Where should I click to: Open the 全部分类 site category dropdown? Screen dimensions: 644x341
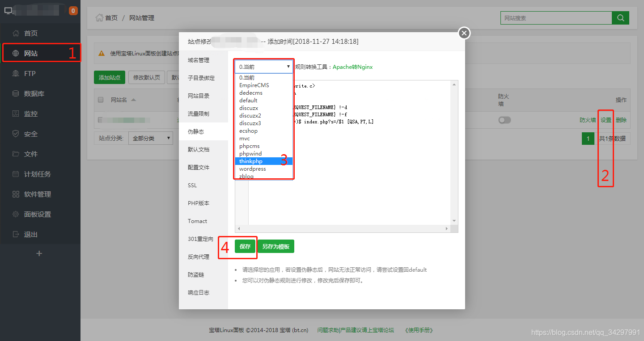(x=150, y=138)
